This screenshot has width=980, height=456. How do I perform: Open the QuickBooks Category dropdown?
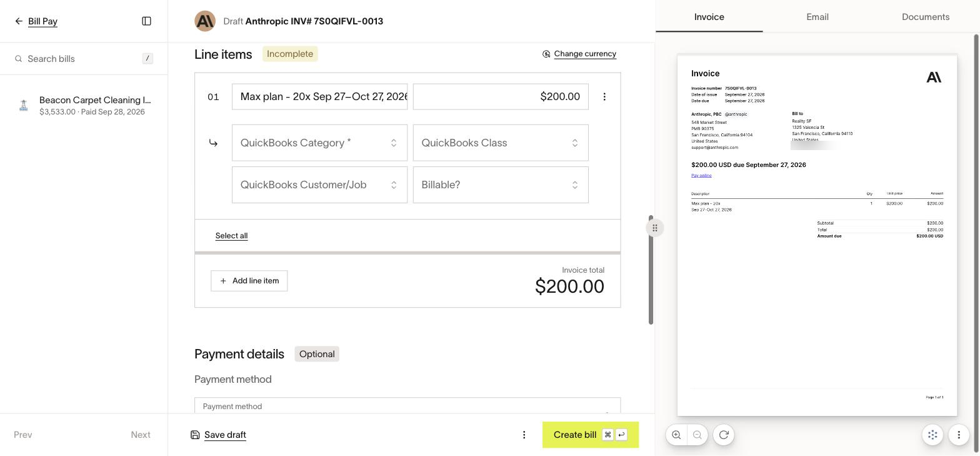(x=319, y=143)
